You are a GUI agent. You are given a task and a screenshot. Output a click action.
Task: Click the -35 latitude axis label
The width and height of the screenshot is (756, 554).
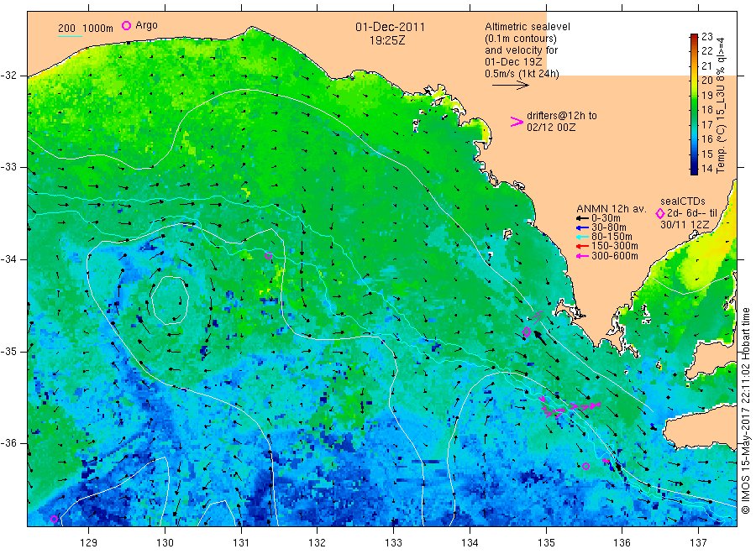point(8,351)
